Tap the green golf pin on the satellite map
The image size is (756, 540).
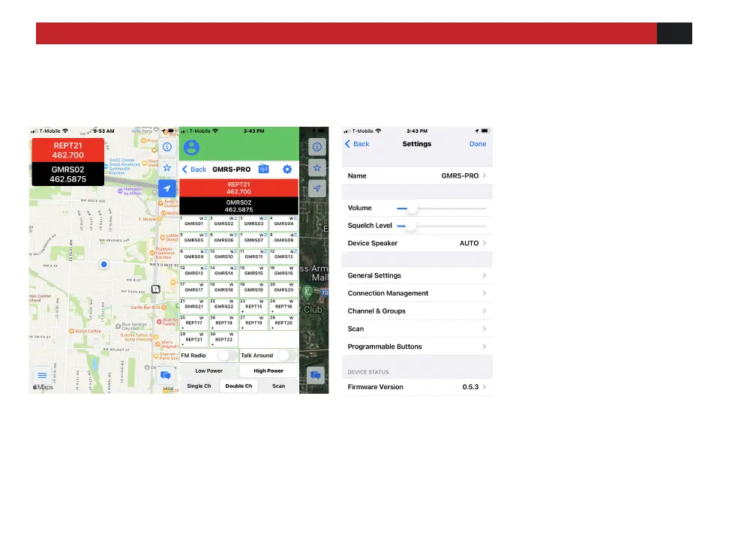click(x=307, y=292)
